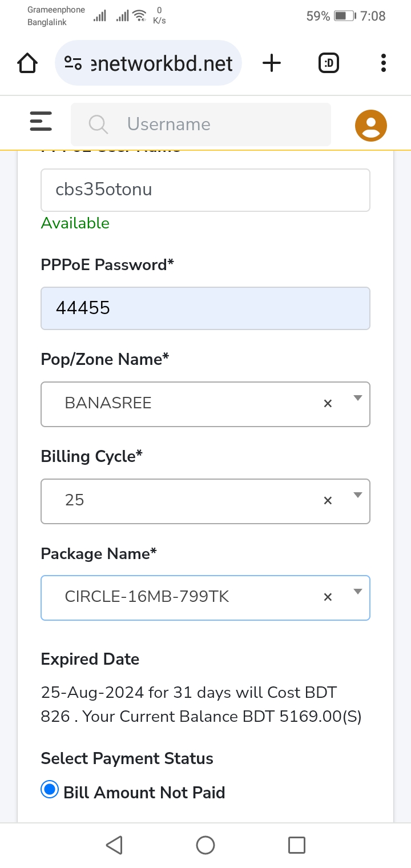Tap the search magnifier icon
Image resolution: width=411 pixels, height=868 pixels.
click(99, 124)
